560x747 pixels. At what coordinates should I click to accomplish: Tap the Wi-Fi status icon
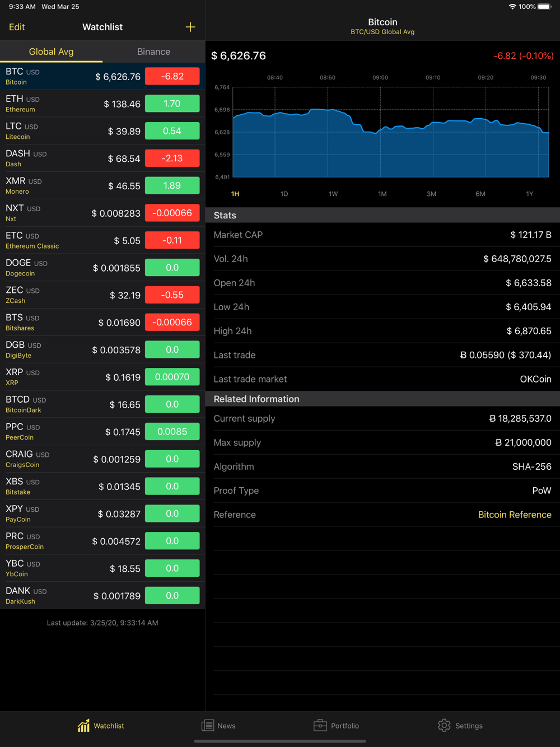512,7
